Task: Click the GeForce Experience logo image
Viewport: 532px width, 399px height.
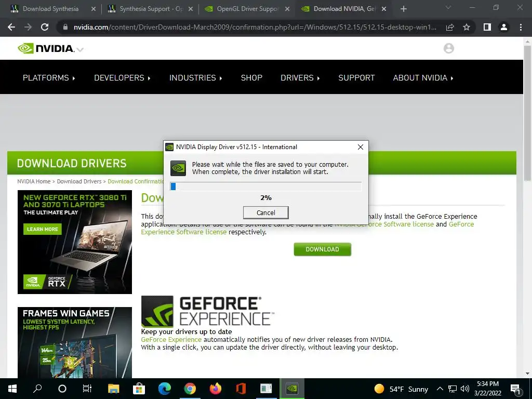Action: [x=208, y=312]
